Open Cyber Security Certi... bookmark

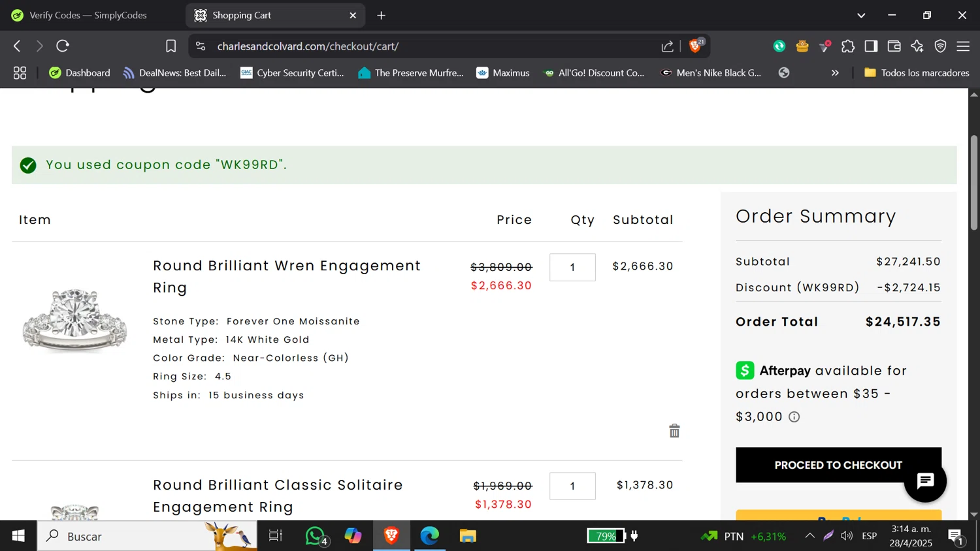point(292,73)
